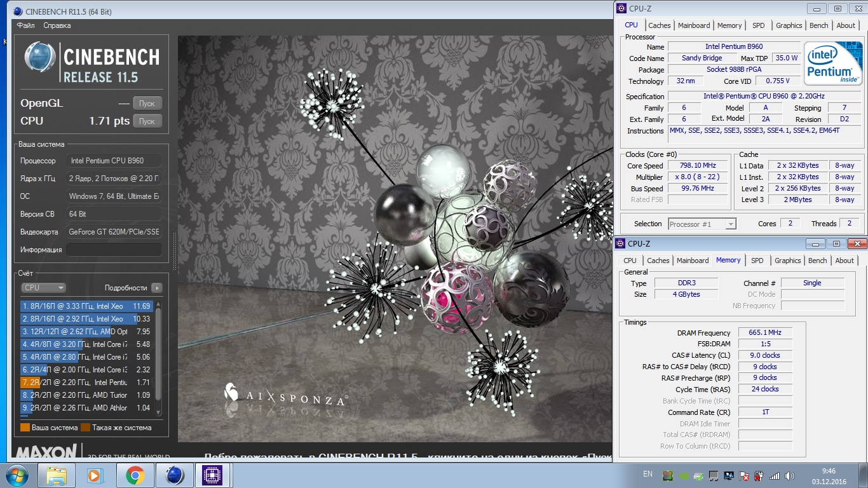Click the monitor display tray icon
Viewport: 868px width, 488px height.
pyautogui.click(x=729, y=476)
